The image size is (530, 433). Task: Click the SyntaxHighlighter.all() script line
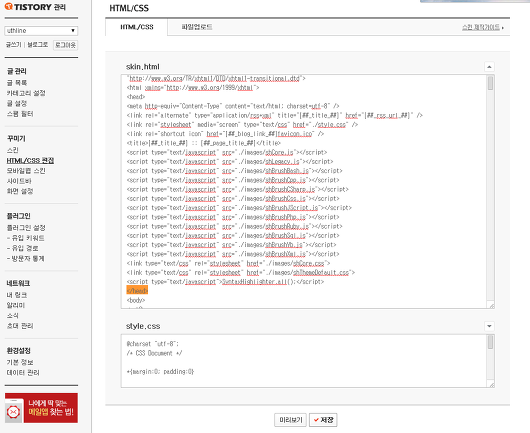(225, 282)
